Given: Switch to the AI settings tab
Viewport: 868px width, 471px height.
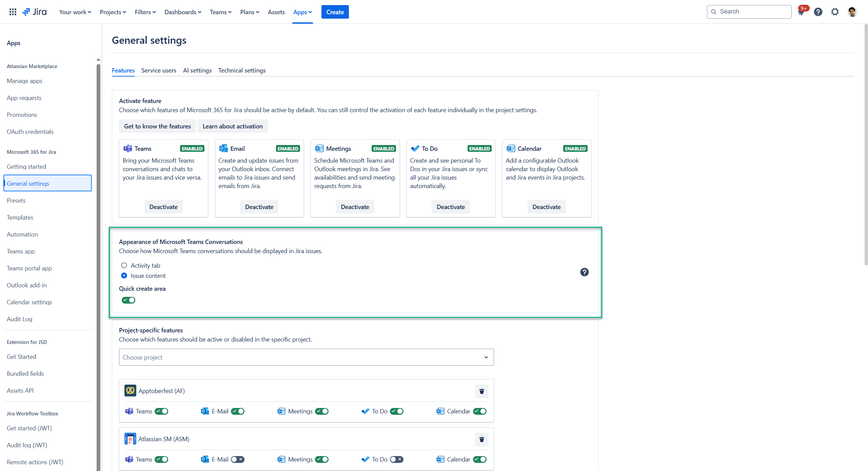Looking at the screenshot, I should click(x=197, y=70).
